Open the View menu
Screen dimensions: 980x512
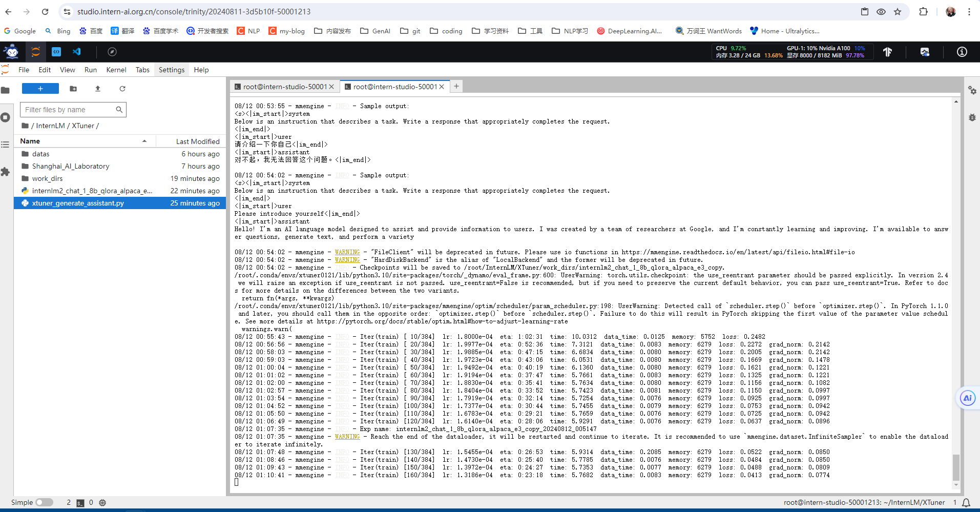68,70
